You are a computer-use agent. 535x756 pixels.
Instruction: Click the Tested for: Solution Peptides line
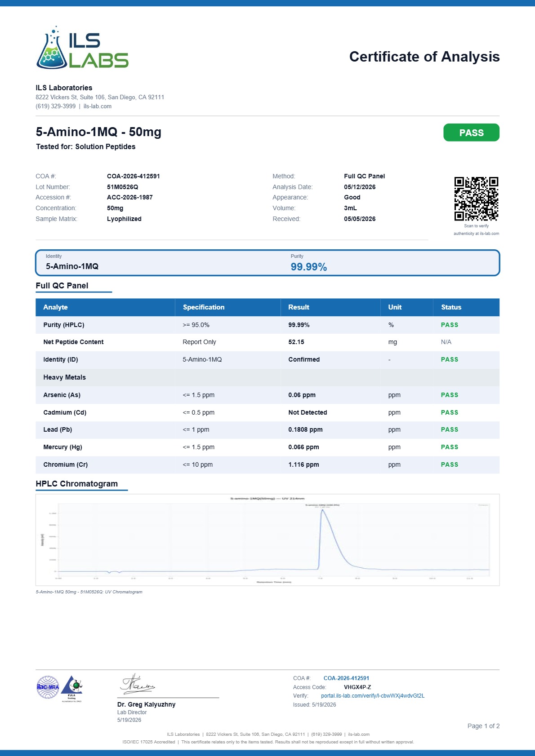click(85, 146)
